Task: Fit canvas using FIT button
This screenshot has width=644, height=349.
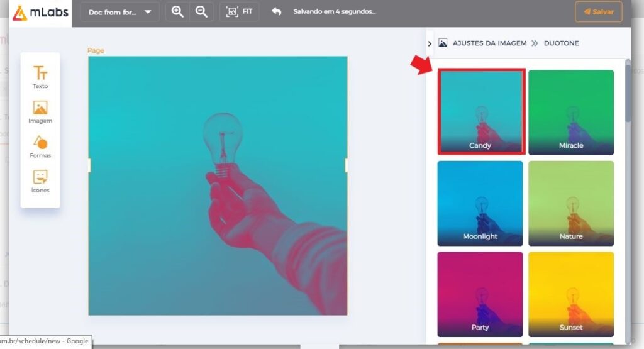Action: 240,11
